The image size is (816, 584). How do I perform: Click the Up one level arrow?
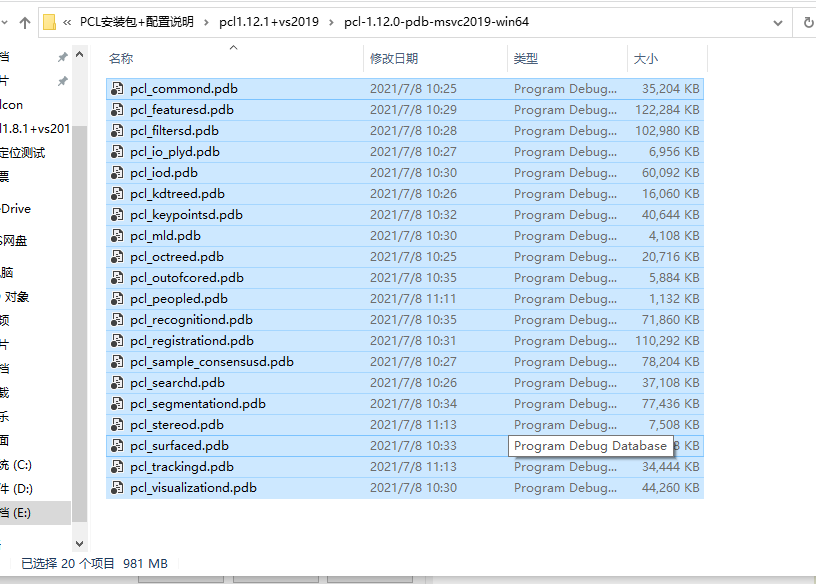(x=24, y=22)
